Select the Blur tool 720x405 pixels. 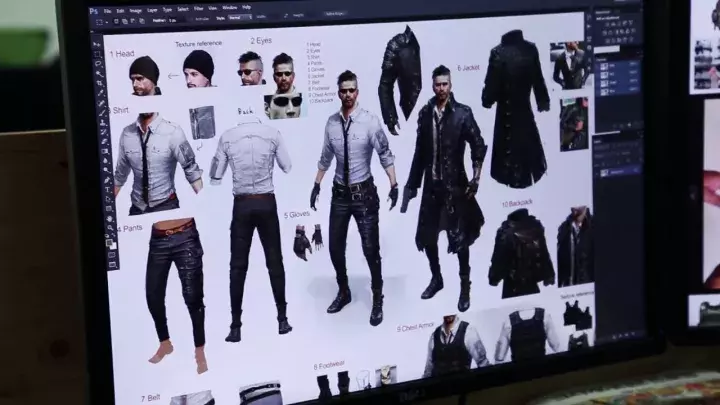107,161
